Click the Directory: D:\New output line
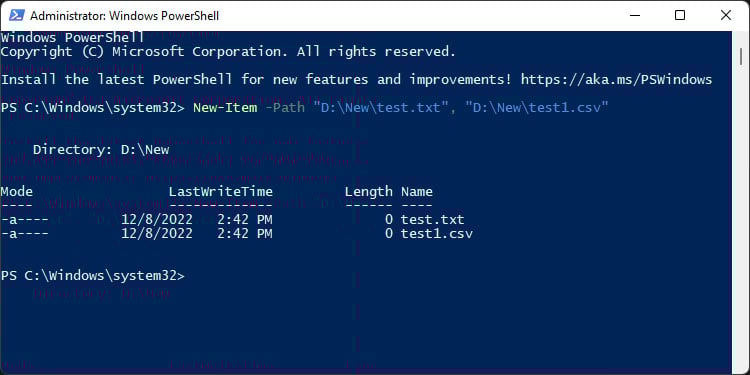Screen dimensions: 750x375 coord(101,150)
